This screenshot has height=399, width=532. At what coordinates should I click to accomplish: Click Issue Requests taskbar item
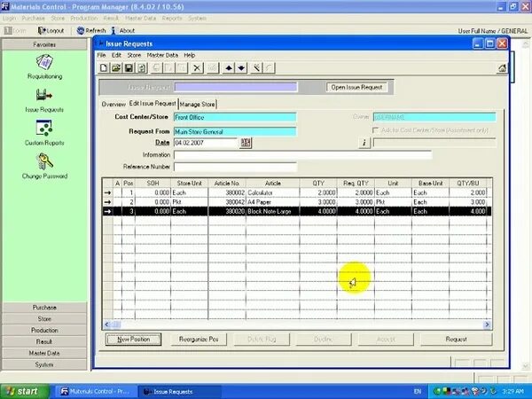coord(179,392)
